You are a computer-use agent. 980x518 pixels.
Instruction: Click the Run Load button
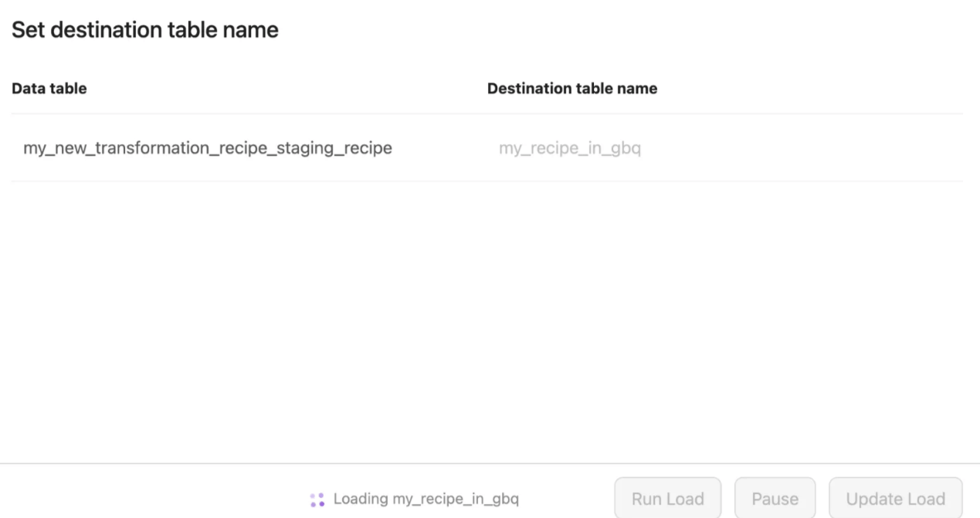(667, 499)
